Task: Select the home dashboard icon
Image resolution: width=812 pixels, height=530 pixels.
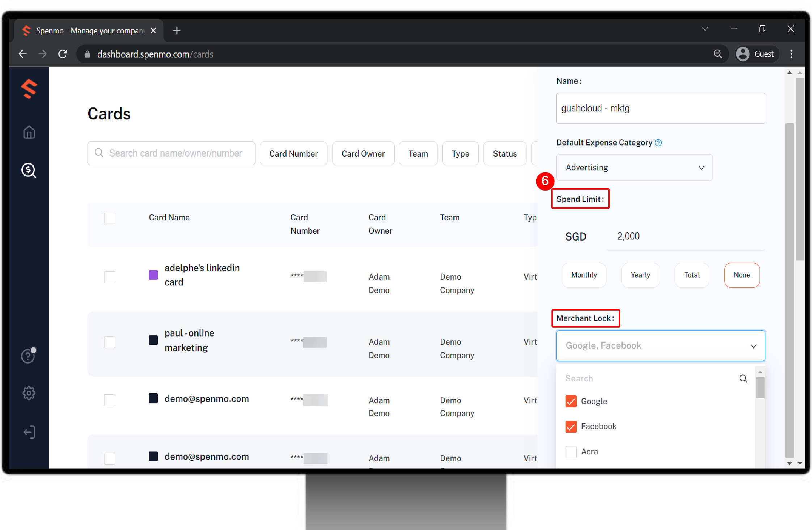Action: coord(30,131)
